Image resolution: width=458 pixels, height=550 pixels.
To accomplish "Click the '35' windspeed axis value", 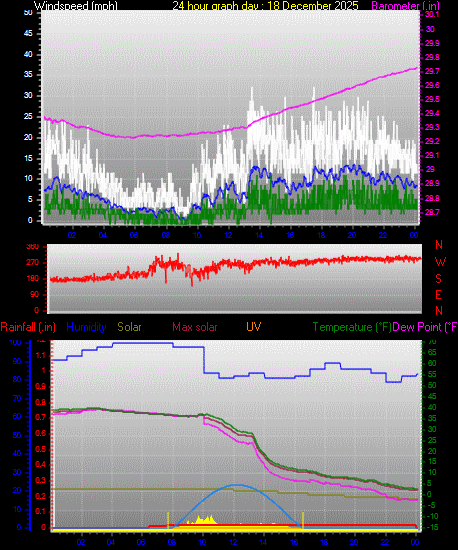I will click(x=28, y=75).
